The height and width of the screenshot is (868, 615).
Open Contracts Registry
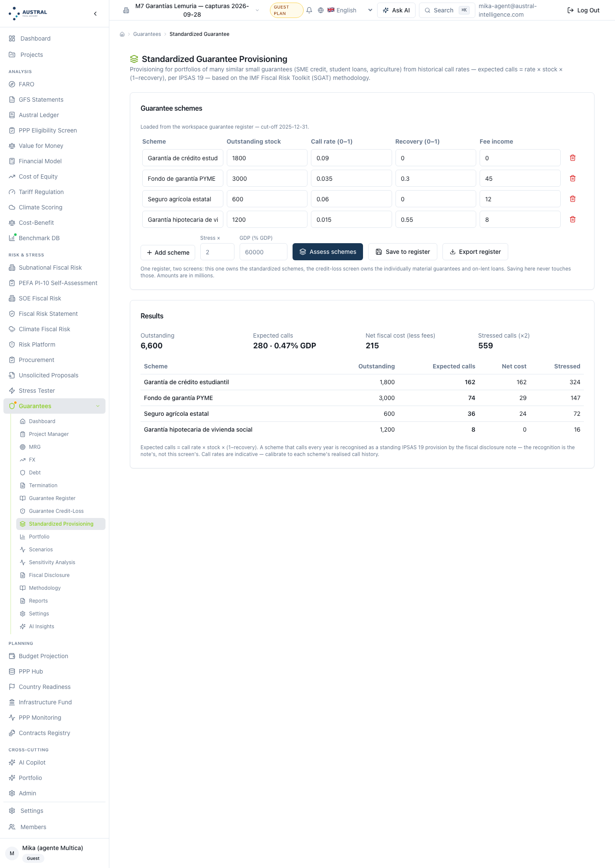pos(54,733)
